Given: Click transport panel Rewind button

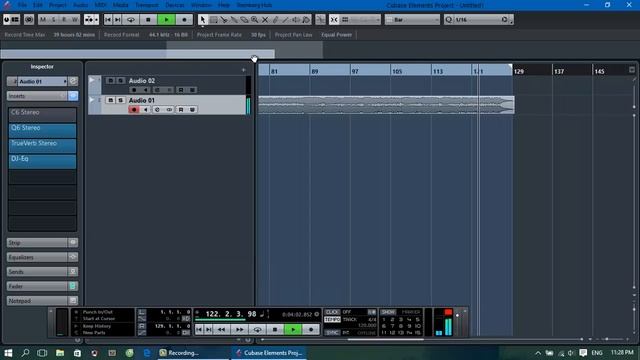Looking at the screenshot, I should coord(222,329).
